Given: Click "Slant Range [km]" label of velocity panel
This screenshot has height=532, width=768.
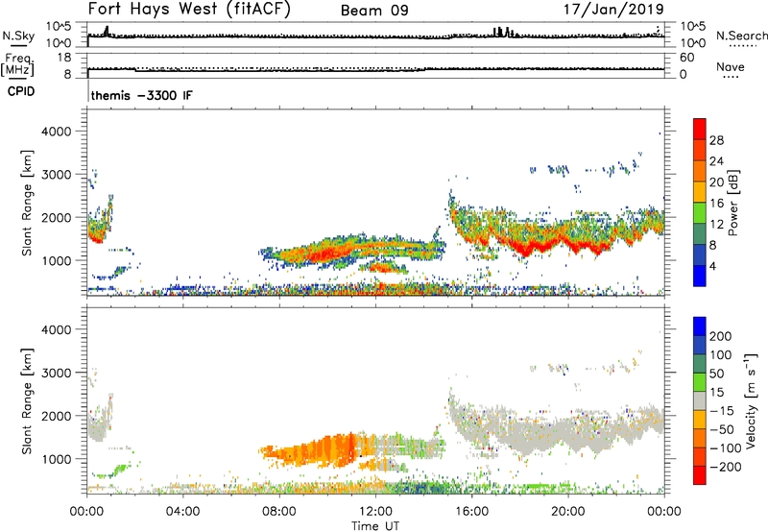Looking at the screenshot, I should coord(27,401).
